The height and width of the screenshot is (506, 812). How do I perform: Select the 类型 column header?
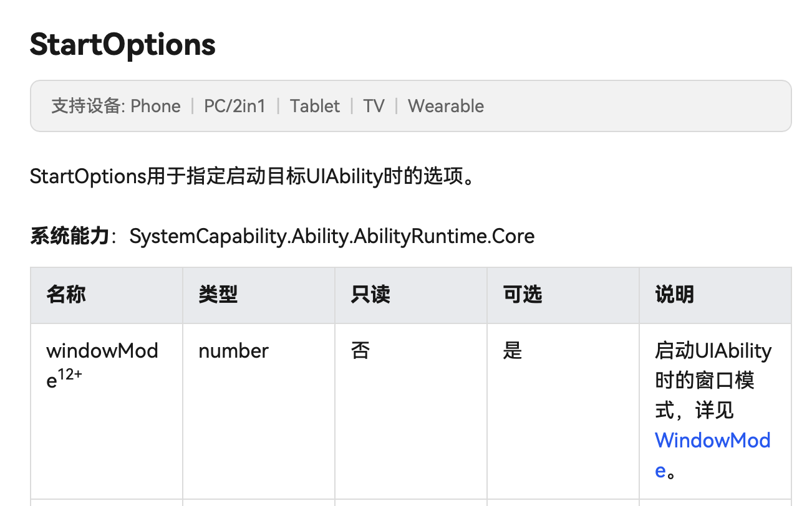point(218,295)
